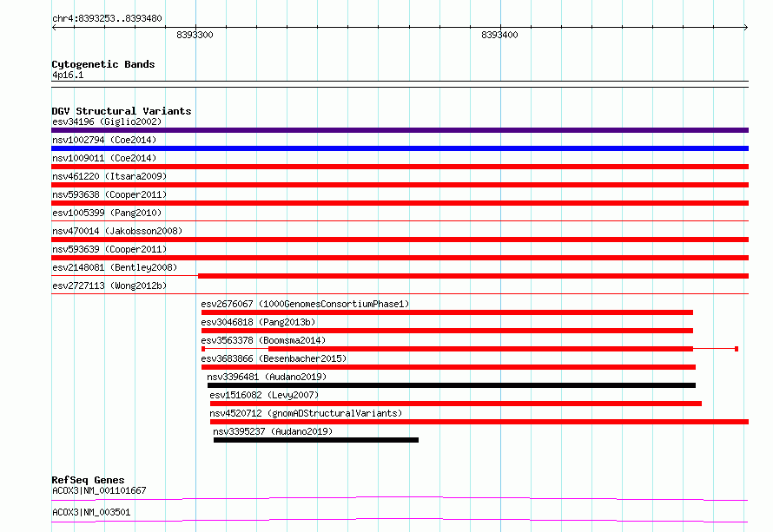Image resolution: width=773 pixels, height=532 pixels.
Task: Select ACOX3|NM_003501 transcript label
Action: coord(91,512)
